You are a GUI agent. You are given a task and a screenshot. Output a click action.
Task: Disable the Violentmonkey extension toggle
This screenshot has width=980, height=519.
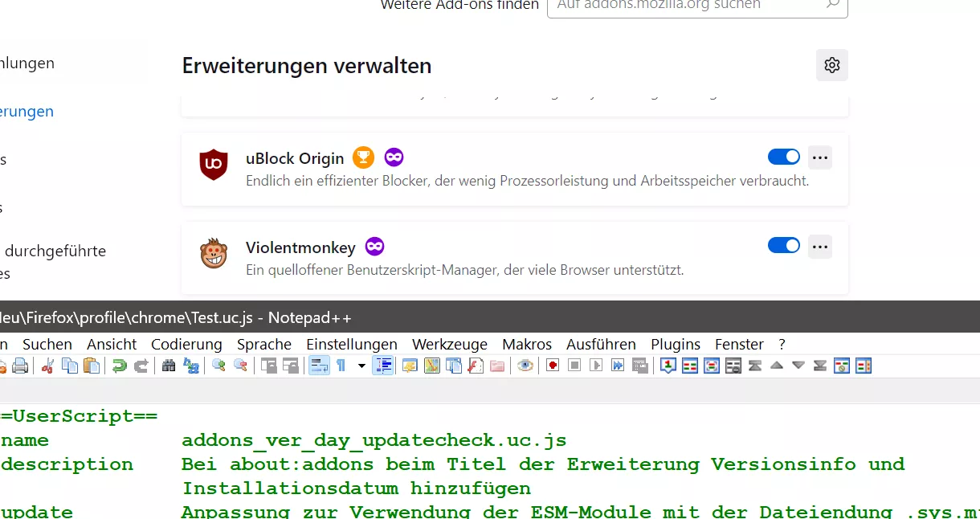point(784,245)
